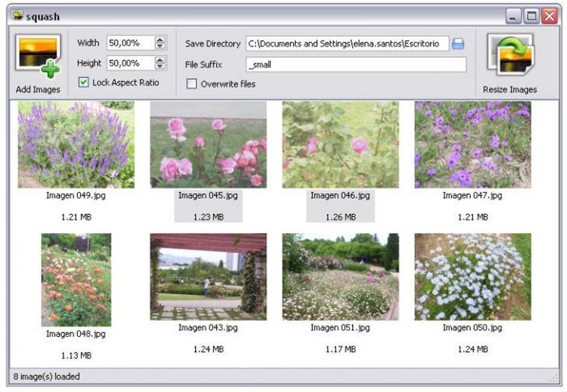Select the Imagen 049.jpg thumbnail
Screen dimensions: 567x392
(x=76, y=144)
